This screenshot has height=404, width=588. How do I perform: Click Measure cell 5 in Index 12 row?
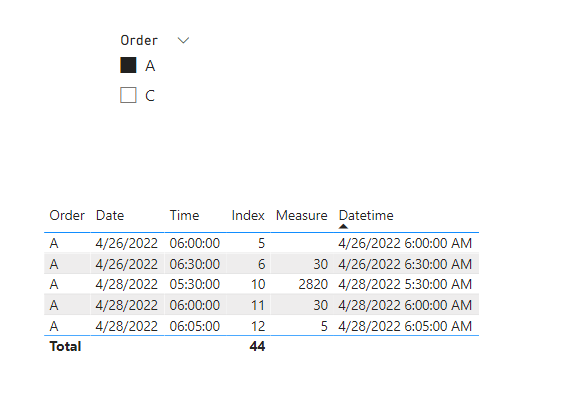324,326
